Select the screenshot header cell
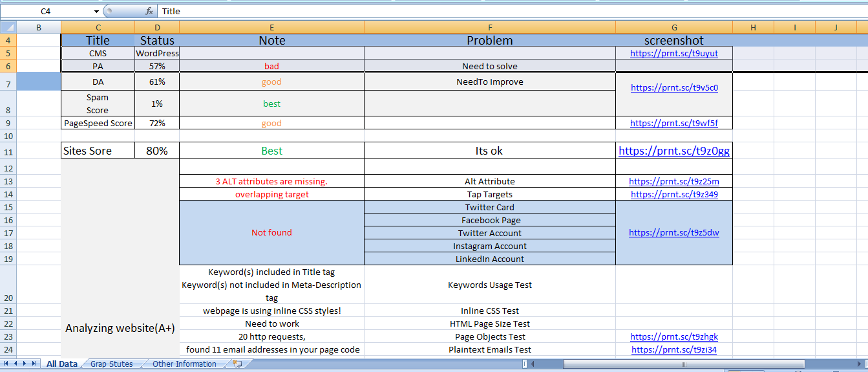 pos(674,40)
